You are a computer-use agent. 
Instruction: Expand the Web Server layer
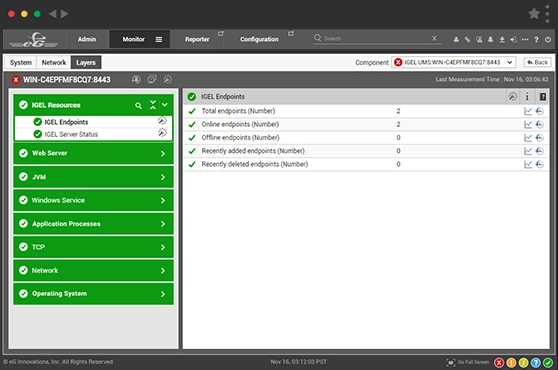(x=163, y=154)
